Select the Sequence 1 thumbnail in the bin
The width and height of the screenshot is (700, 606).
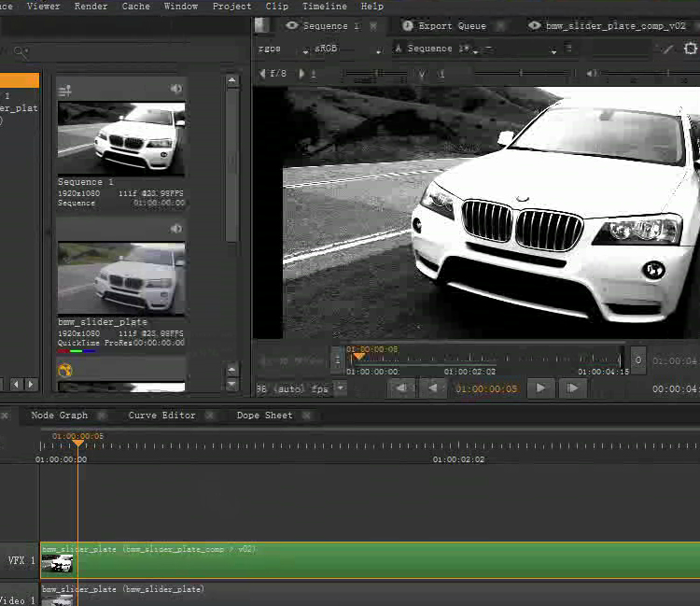click(x=121, y=138)
